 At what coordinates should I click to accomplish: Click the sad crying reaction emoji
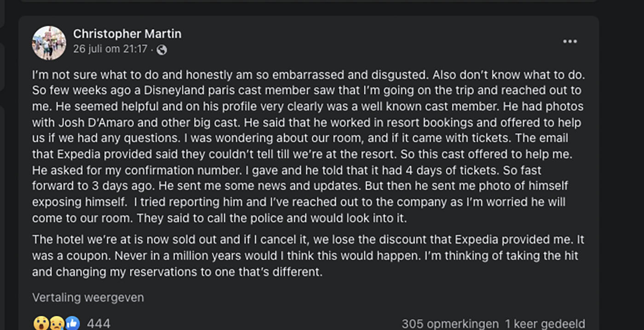point(57,324)
